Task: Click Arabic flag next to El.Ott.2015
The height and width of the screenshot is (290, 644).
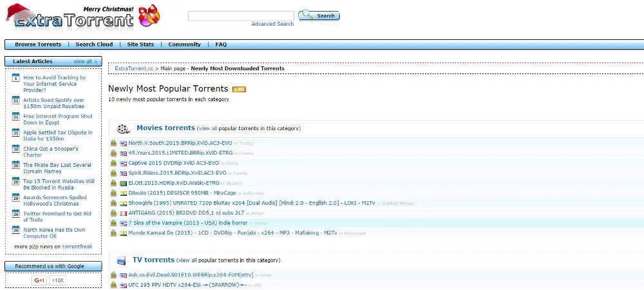Action: (123, 183)
